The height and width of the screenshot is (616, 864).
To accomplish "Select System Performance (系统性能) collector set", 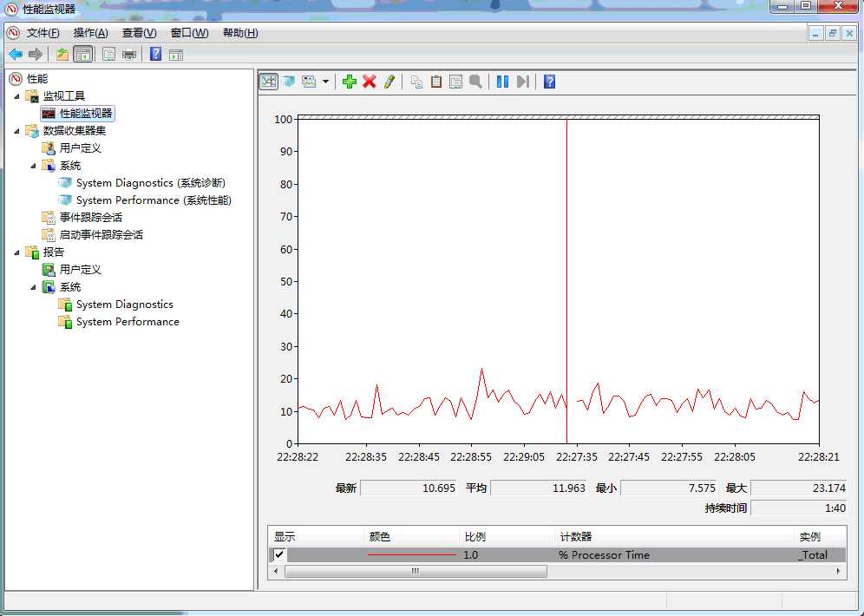I will (x=154, y=200).
